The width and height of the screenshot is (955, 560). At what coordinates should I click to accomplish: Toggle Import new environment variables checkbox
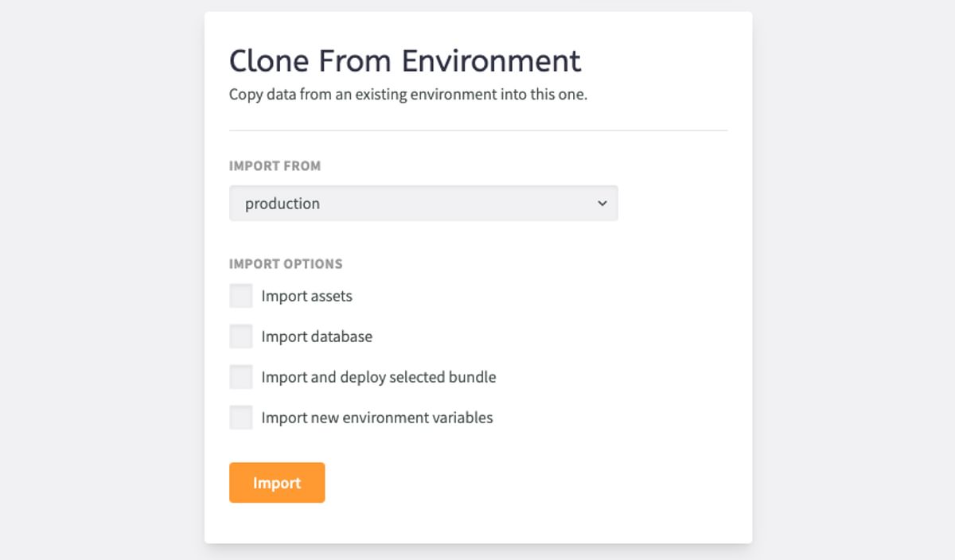(x=241, y=418)
